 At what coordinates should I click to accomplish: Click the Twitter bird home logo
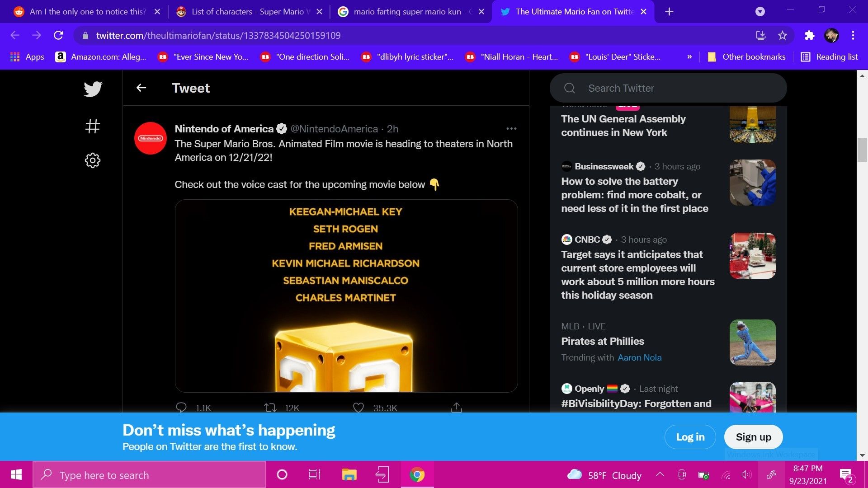[93, 89]
